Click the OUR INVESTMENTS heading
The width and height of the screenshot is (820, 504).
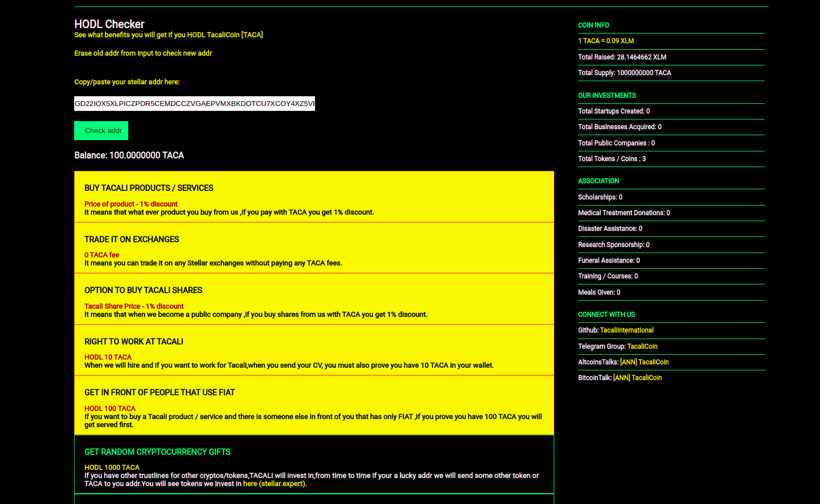tap(607, 95)
